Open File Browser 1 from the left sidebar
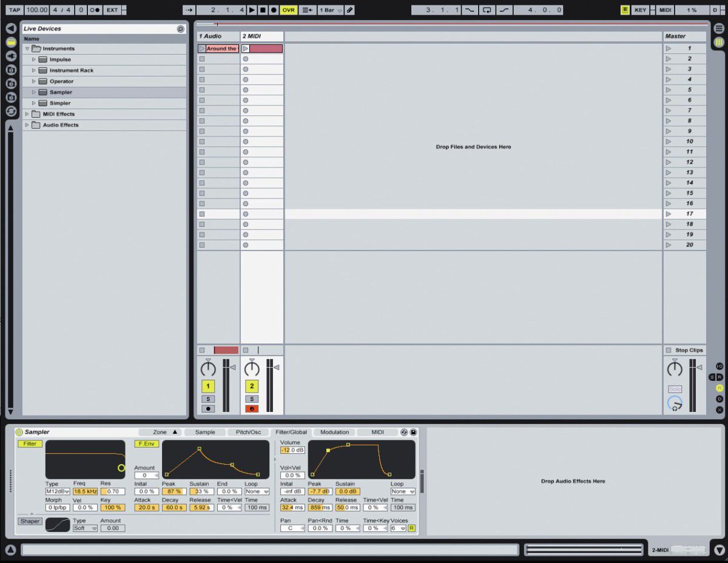The width and height of the screenshot is (728, 563). (10, 70)
